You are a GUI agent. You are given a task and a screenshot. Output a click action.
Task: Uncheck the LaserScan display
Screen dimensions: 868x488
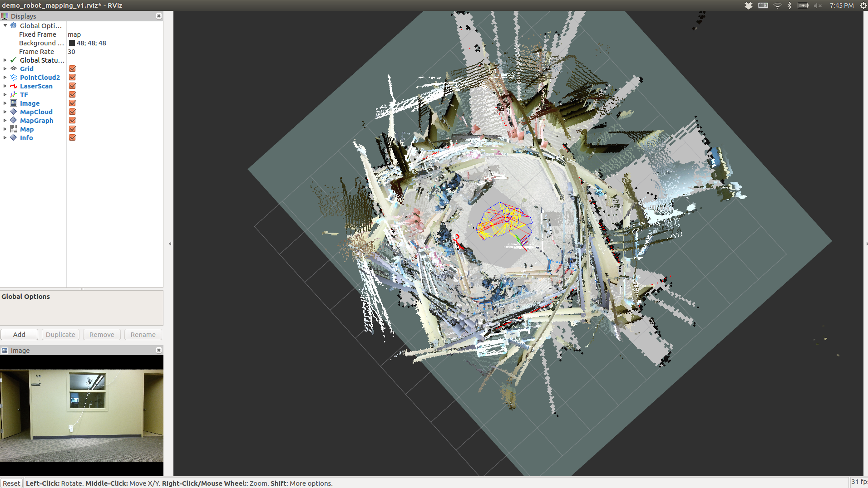click(x=72, y=86)
